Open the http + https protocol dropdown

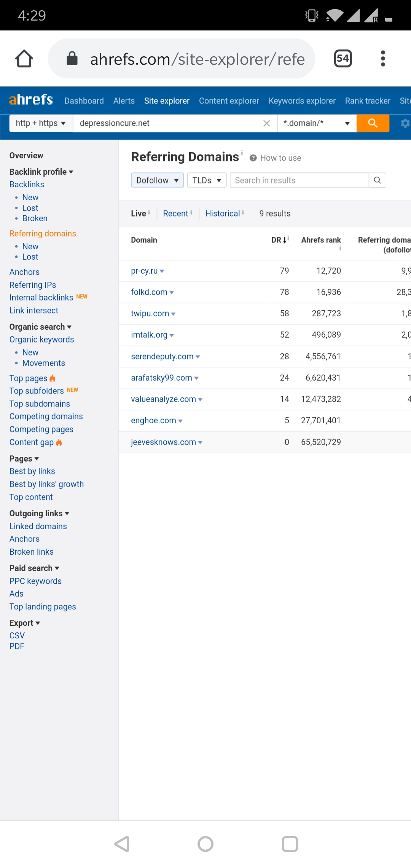(41, 123)
